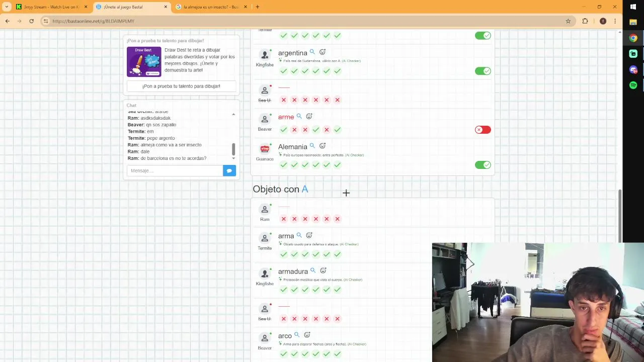
Task: Open Discord from the taskbar
Action: coord(633,69)
